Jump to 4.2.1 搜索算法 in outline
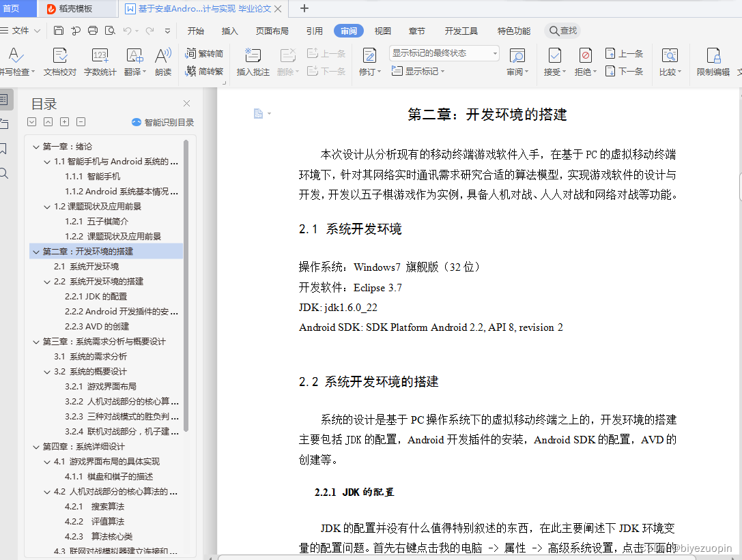 tap(94, 507)
